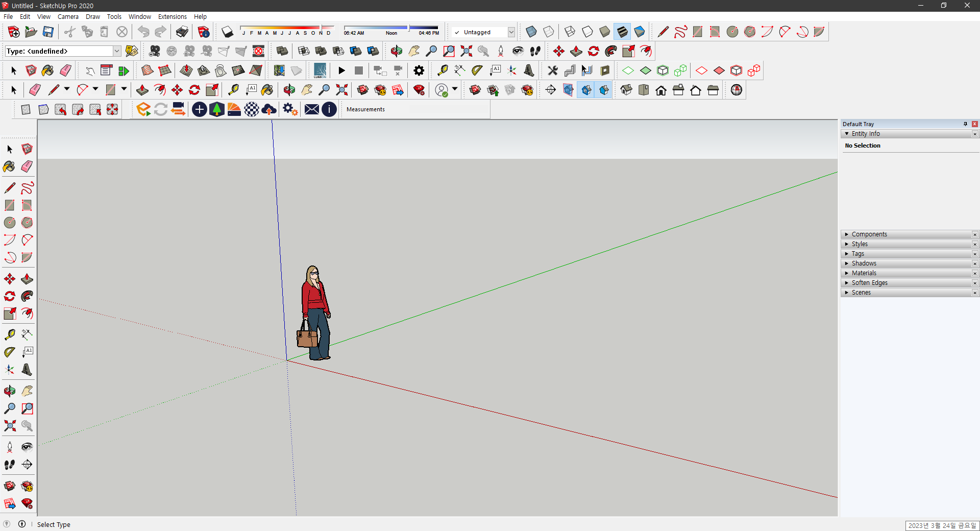
Task: Pick the Tape Measure tool in left toolbar
Action: pyautogui.click(x=9, y=335)
